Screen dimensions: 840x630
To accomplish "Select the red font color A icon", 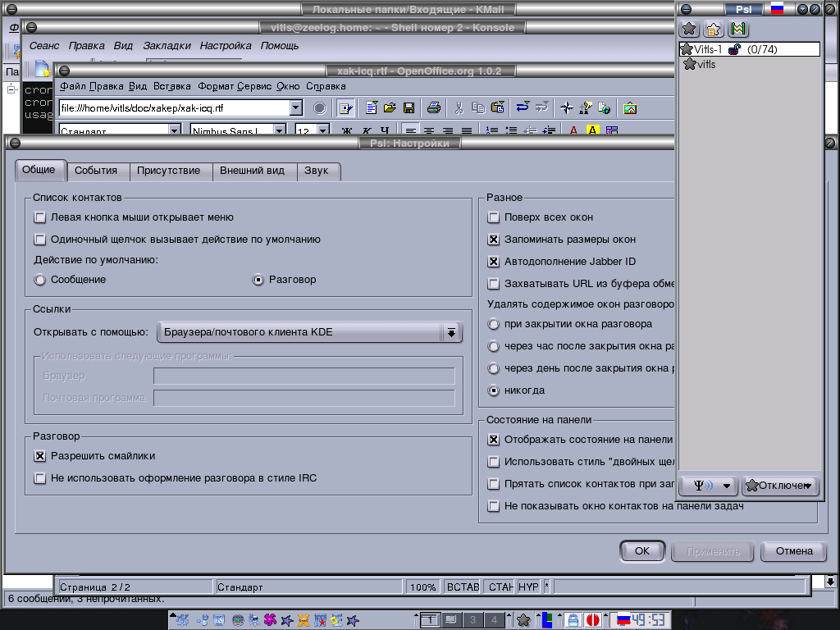I will point(573,130).
